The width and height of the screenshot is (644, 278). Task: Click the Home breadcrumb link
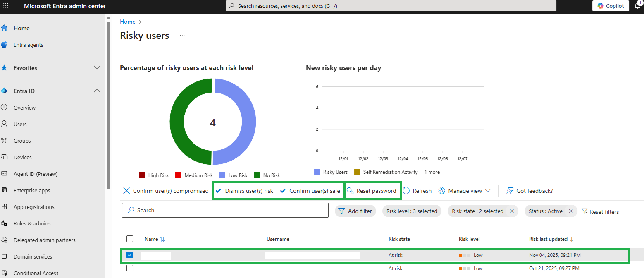[128, 22]
